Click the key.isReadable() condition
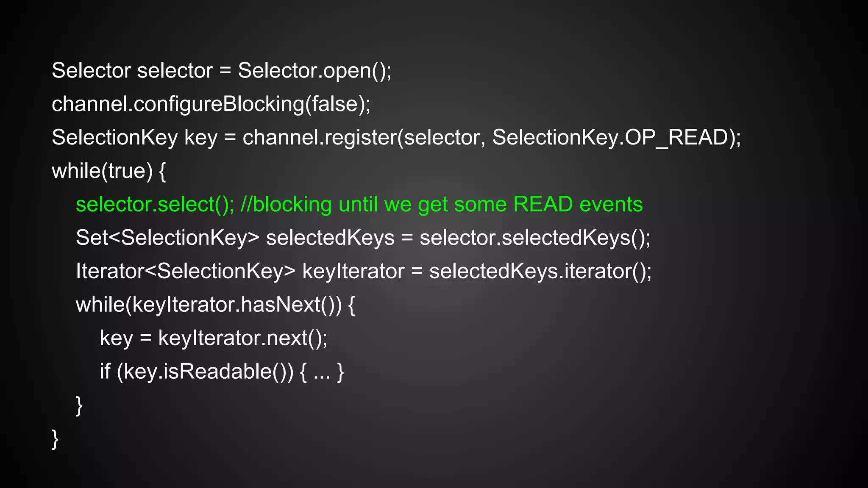The width and height of the screenshot is (868, 488). [x=205, y=372]
